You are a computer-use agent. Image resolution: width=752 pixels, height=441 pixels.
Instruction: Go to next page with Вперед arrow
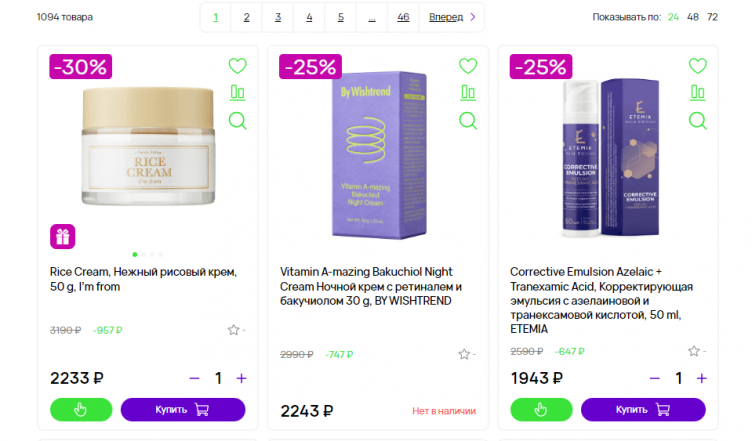(453, 17)
